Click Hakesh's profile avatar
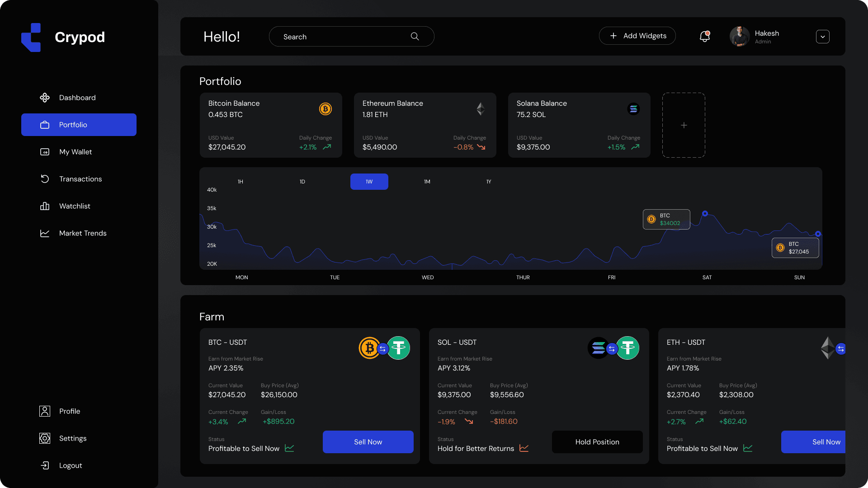The width and height of the screenshot is (868, 488). (740, 36)
